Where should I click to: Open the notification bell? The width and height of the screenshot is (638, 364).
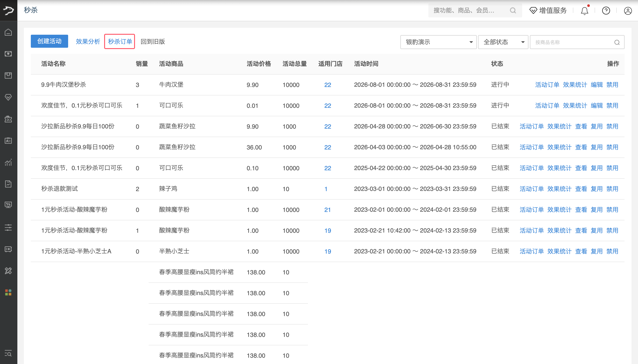[584, 10]
